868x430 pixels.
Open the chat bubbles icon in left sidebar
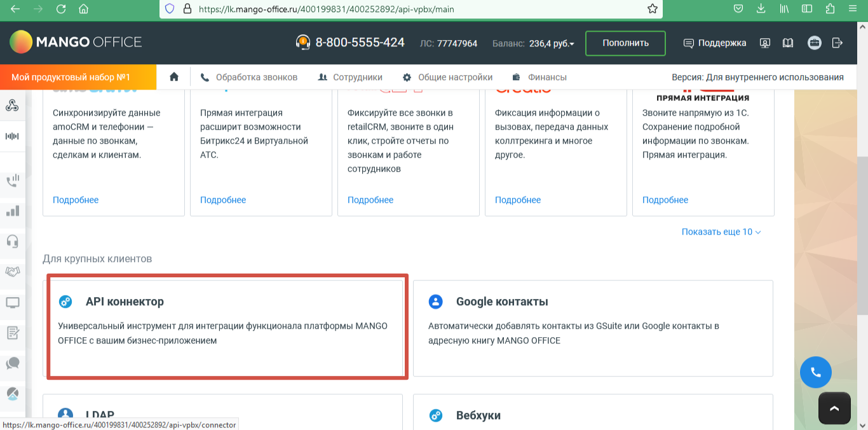[x=12, y=363]
